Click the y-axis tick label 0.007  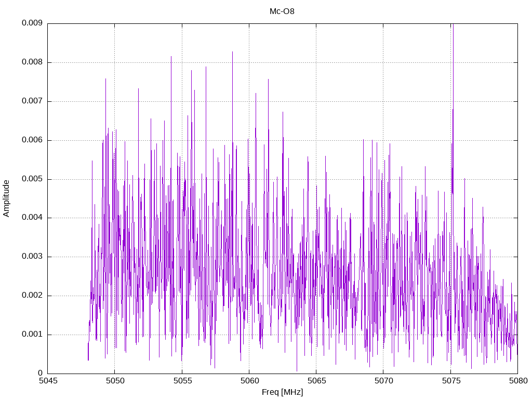[32, 101]
